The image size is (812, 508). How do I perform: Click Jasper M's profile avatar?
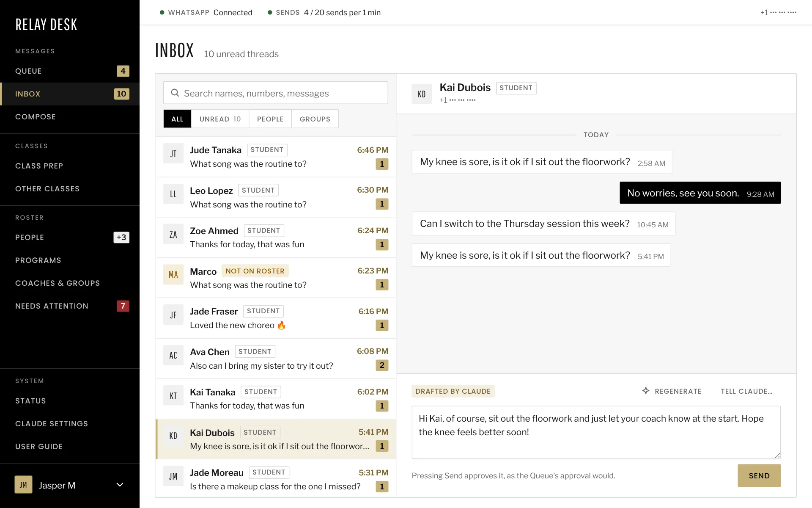pyautogui.click(x=23, y=485)
